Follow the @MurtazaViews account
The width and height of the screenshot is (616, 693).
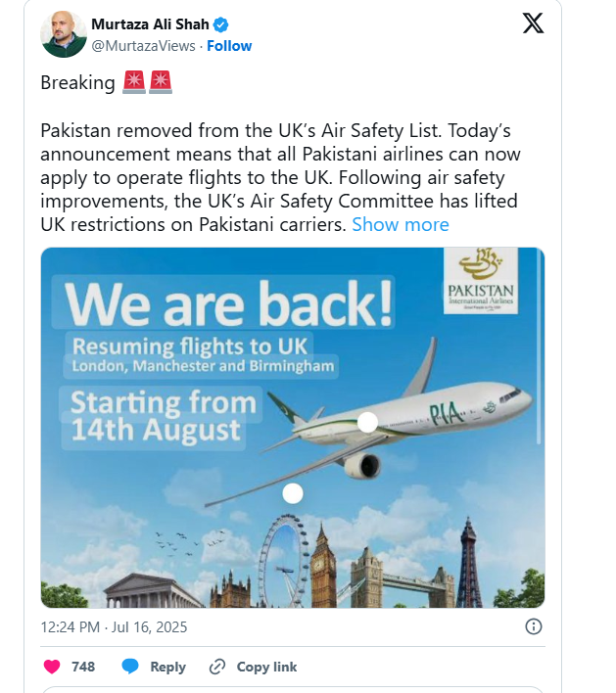(x=229, y=46)
